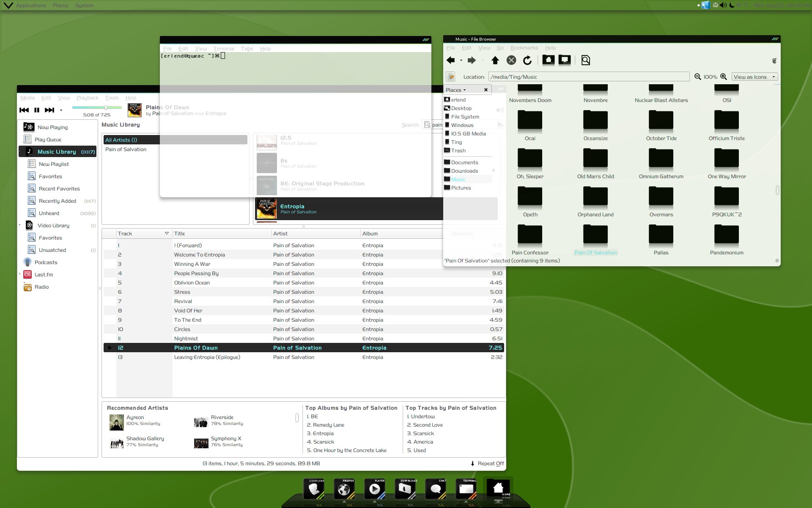The width and height of the screenshot is (812, 508).
Task: Stop loading in file browser
Action: pos(511,60)
